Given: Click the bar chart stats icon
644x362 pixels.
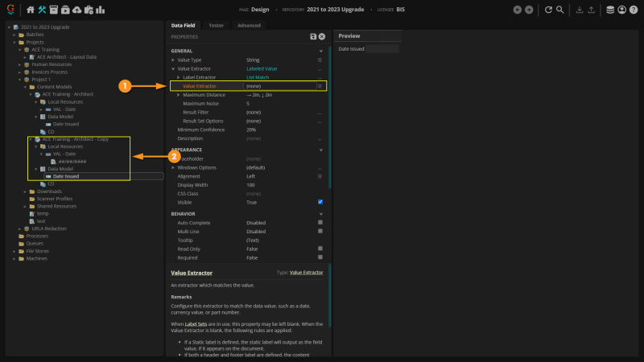Looking at the screenshot, I should click(x=100, y=10).
